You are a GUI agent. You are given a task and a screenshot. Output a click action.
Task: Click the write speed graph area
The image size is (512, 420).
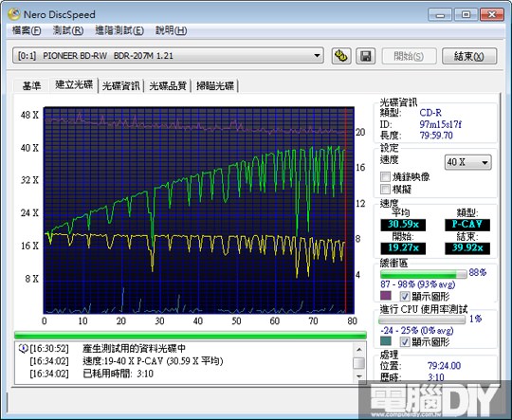point(199,210)
